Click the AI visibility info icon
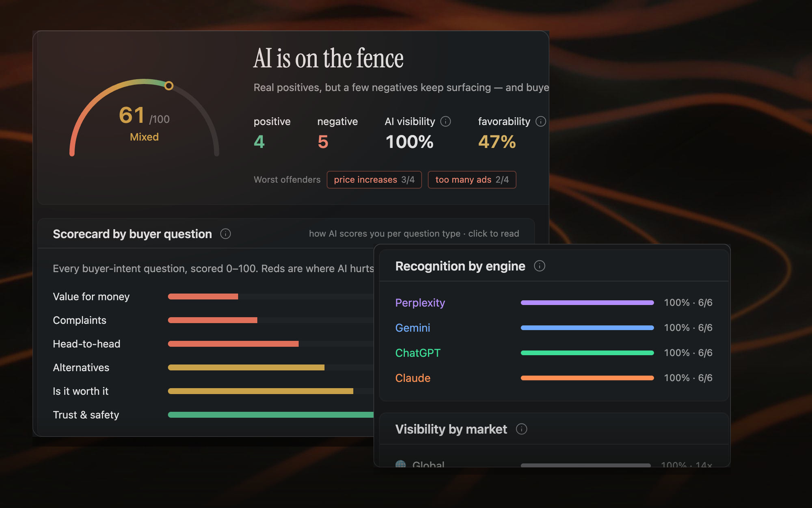This screenshot has width=812, height=508. [x=445, y=122]
